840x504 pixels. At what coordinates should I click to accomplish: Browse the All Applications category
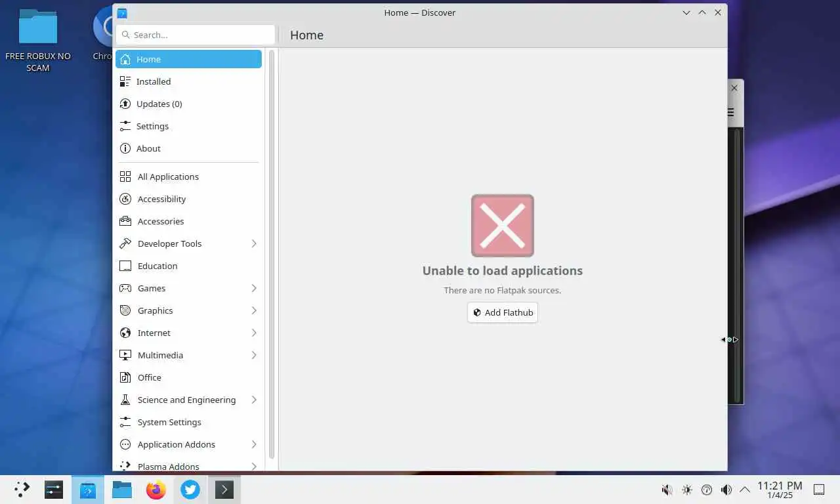pyautogui.click(x=188, y=177)
